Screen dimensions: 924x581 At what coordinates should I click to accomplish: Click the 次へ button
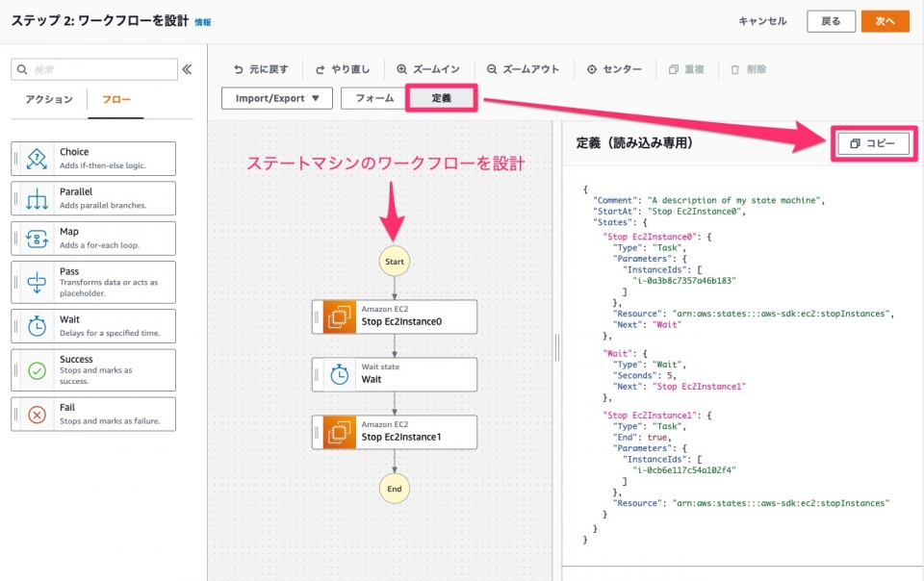(885, 21)
